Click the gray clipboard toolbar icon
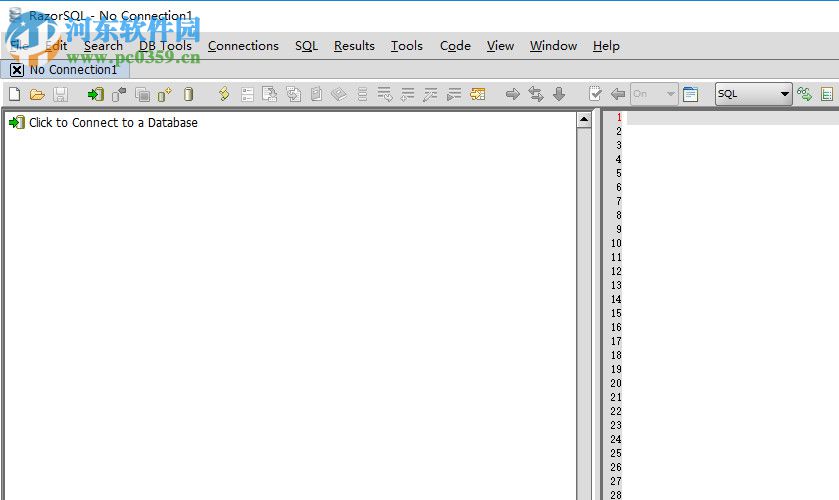The height and width of the screenshot is (500, 839). [316, 94]
